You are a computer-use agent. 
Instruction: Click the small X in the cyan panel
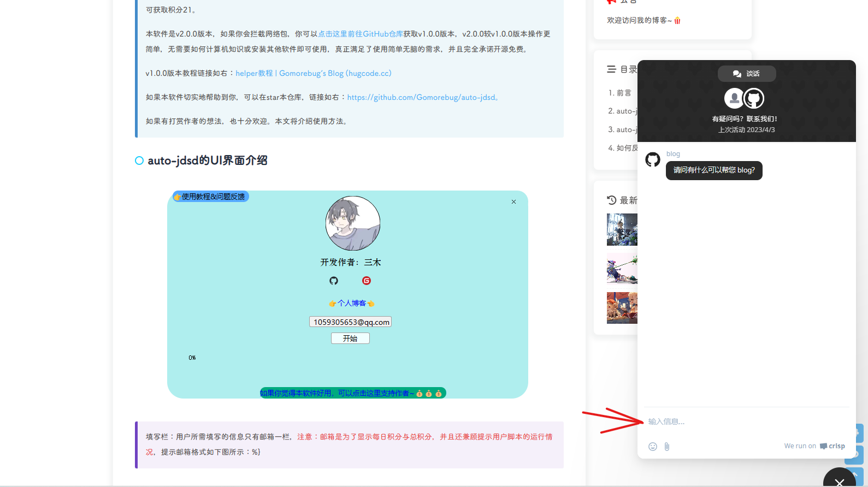pos(513,202)
